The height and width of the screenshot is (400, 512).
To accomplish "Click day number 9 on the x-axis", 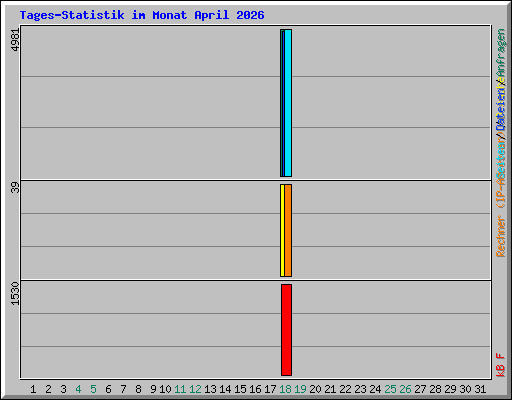I will click(153, 389).
